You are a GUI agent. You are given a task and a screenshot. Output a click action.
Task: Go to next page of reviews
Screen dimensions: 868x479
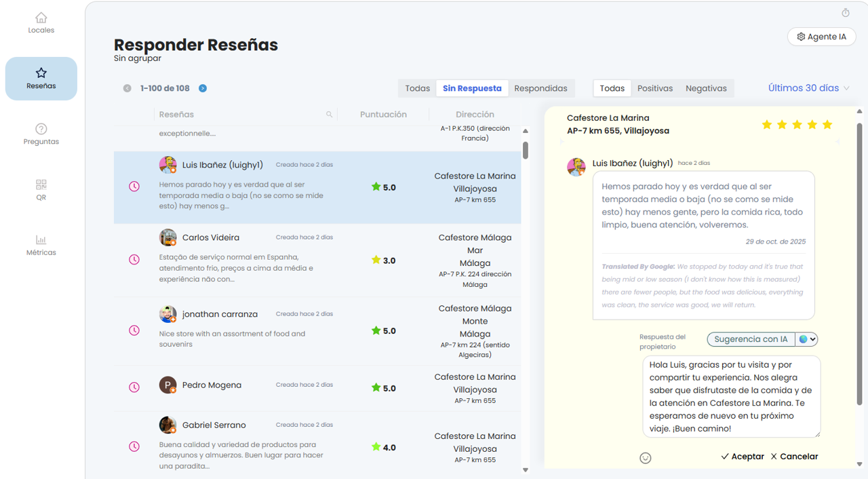pos(203,88)
